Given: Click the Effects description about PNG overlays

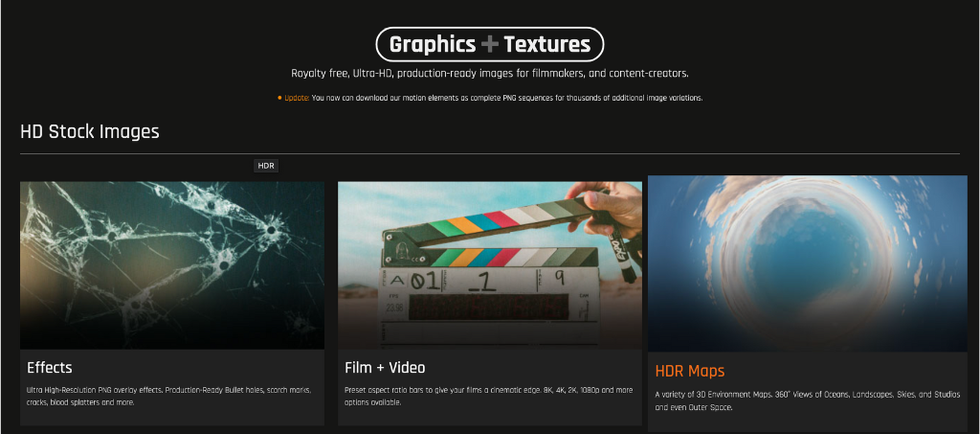Looking at the screenshot, I should point(168,396).
